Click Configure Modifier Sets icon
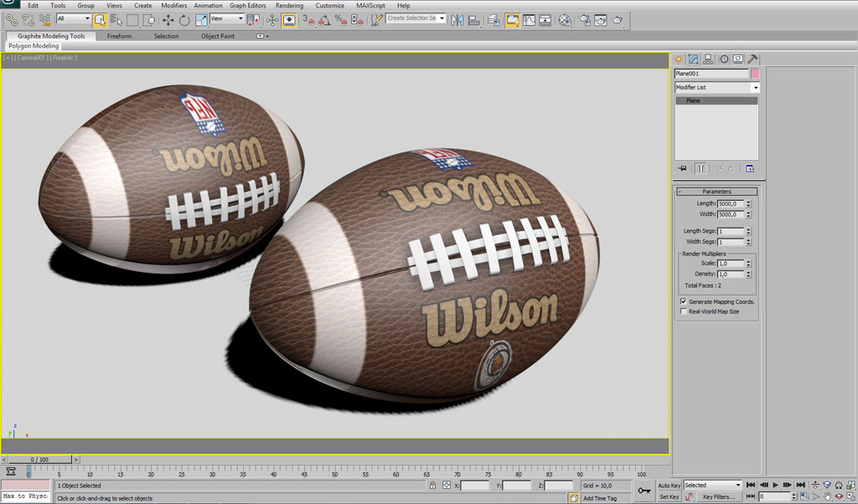The image size is (858, 504). tap(750, 168)
